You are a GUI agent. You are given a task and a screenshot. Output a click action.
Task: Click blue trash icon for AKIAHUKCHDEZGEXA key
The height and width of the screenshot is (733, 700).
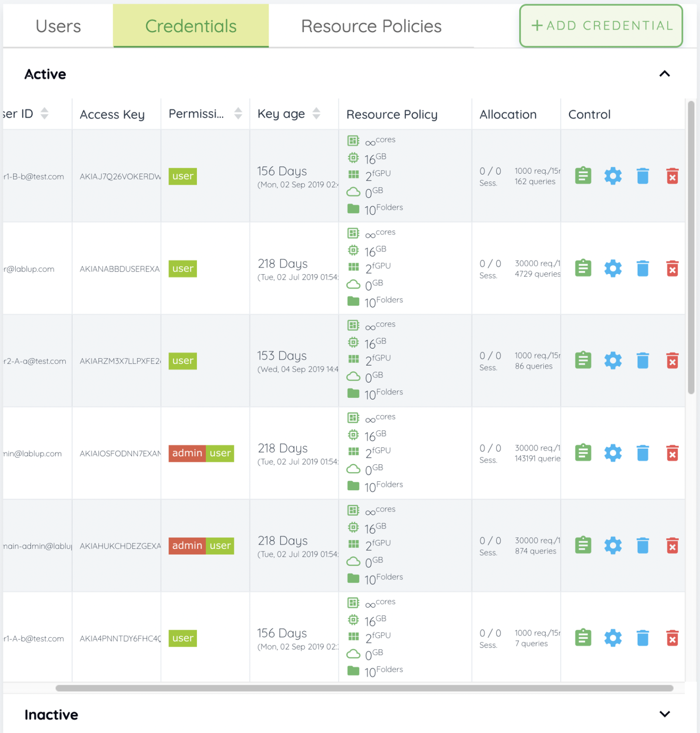tap(643, 545)
